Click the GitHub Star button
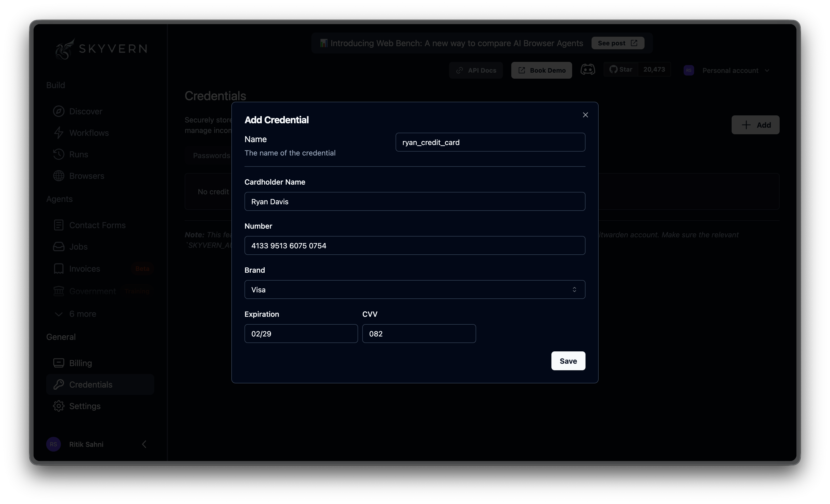 [620, 69]
